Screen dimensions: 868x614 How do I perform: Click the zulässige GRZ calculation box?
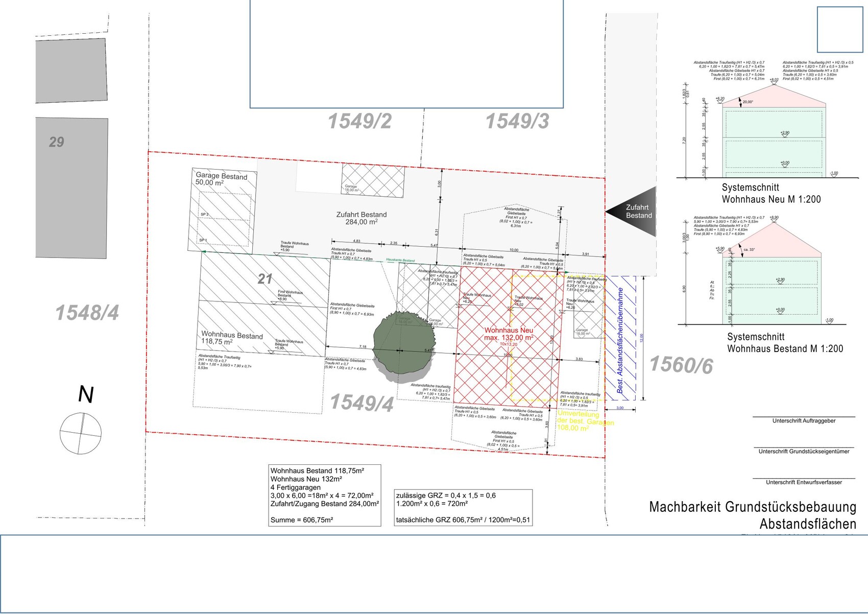point(463,507)
